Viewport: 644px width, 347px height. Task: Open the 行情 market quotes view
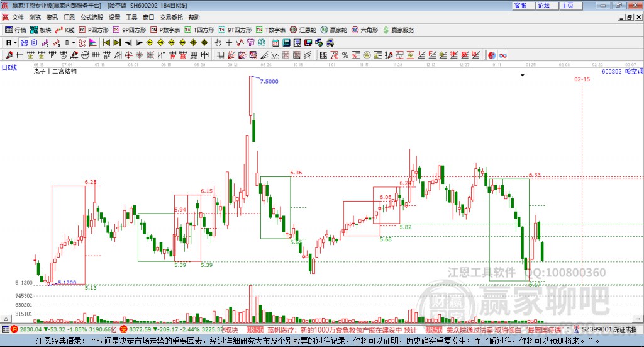tap(15, 30)
